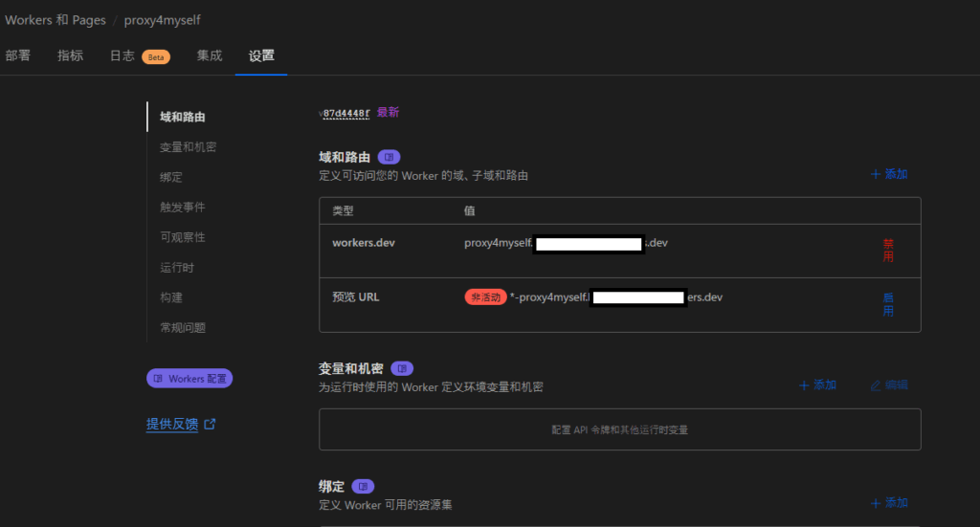Go to Workers 和 Pages breadcrumb
Image resolution: width=980 pixels, height=527 pixels.
coord(56,20)
